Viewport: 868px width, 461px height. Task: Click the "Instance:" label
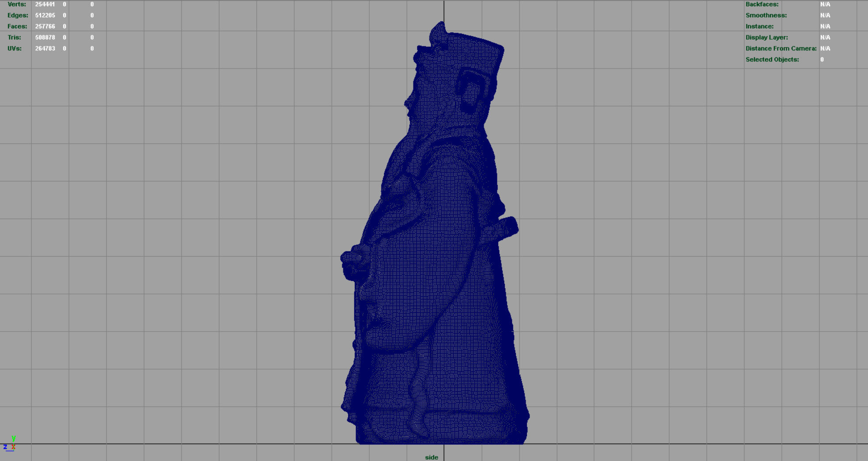click(x=759, y=27)
